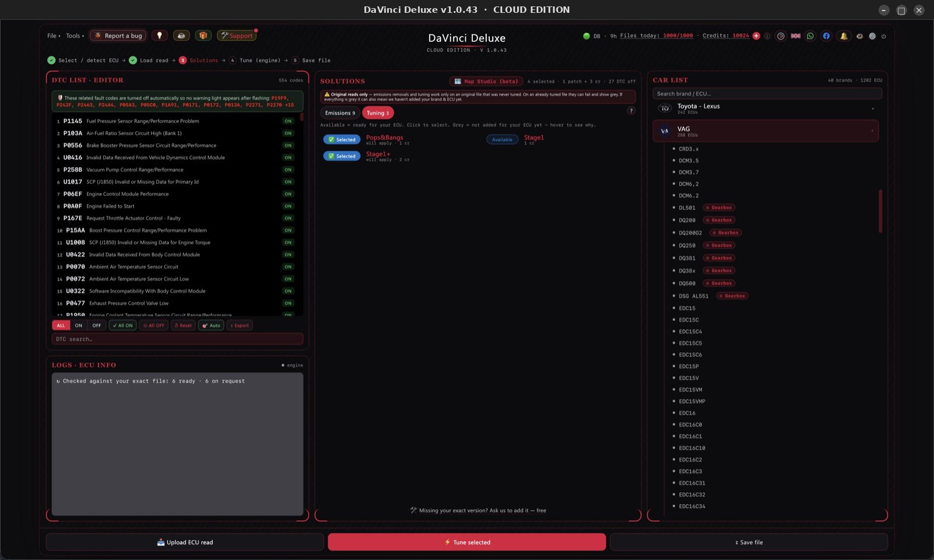Screen dimensions: 934x560
Task: Click the DTC list scrollbar
Action: (x=302, y=117)
